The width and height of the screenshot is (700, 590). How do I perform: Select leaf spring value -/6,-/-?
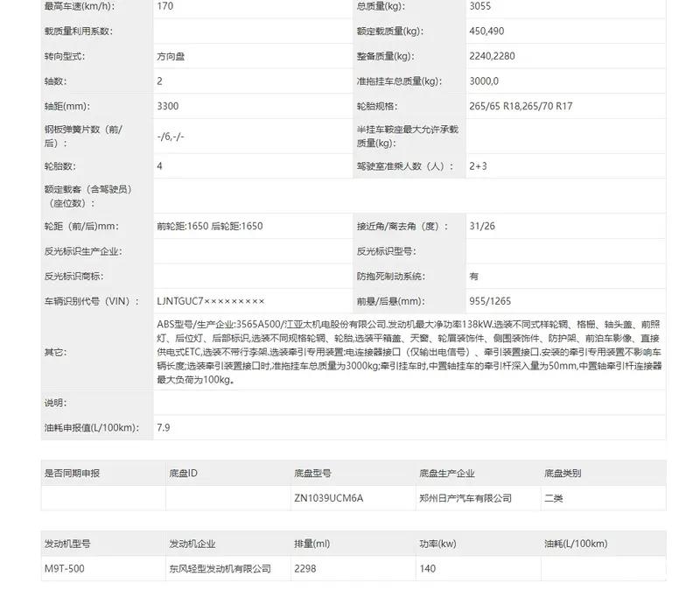click(171, 137)
